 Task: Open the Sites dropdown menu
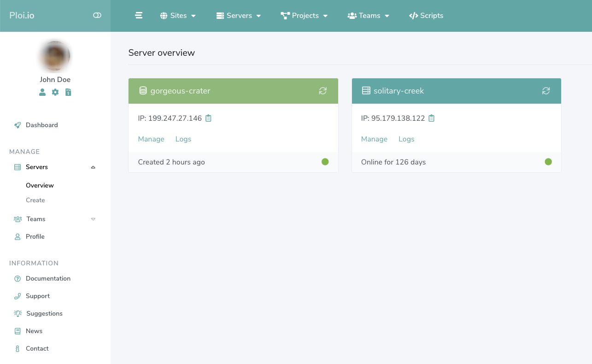point(178,16)
